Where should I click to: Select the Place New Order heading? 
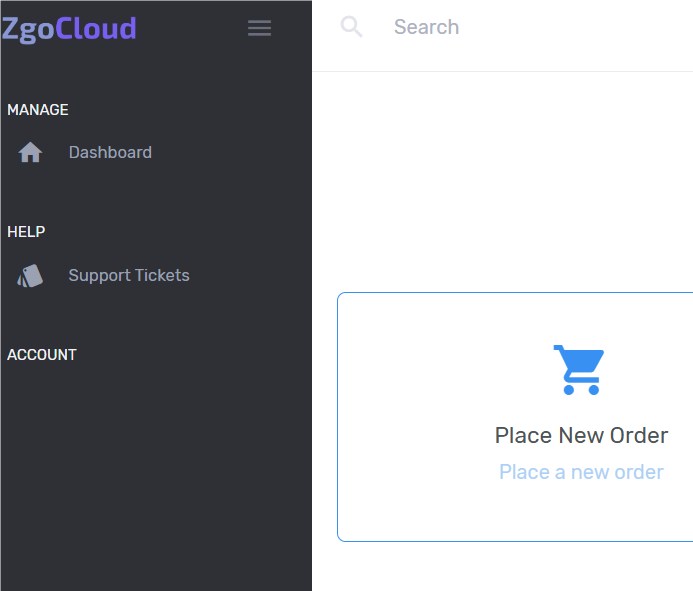click(x=581, y=435)
